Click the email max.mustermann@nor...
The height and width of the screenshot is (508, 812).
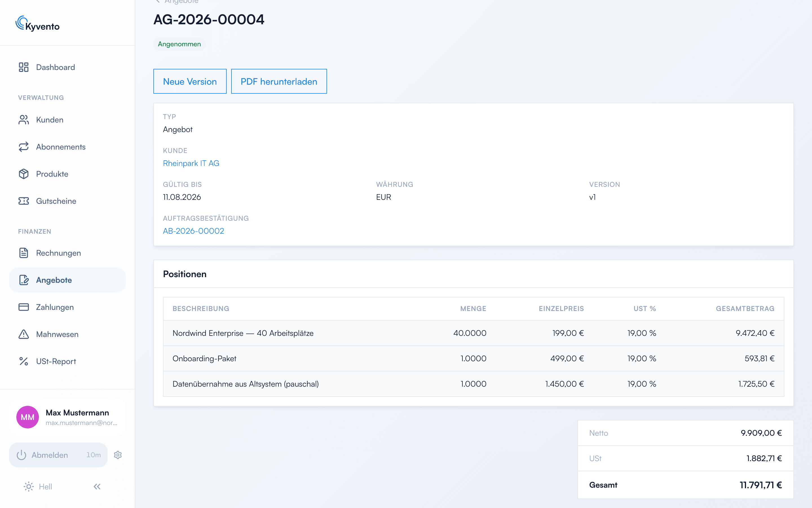point(81,423)
